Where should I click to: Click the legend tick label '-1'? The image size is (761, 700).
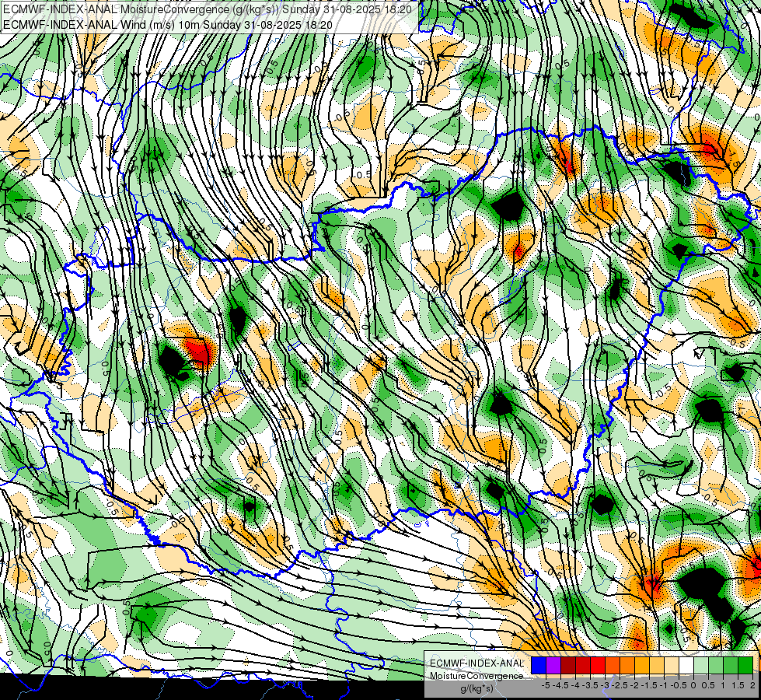664,685
